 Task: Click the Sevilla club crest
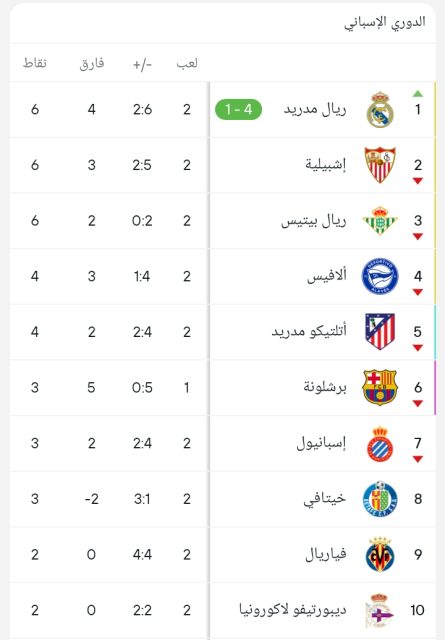pyautogui.click(x=380, y=165)
